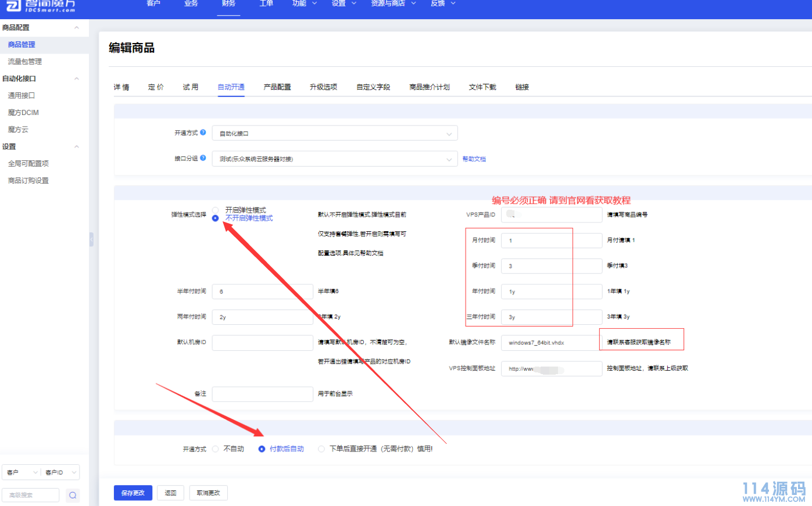The height and width of the screenshot is (506, 812).
Task: Switch to the 链接 tab
Action: click(522, 87)
